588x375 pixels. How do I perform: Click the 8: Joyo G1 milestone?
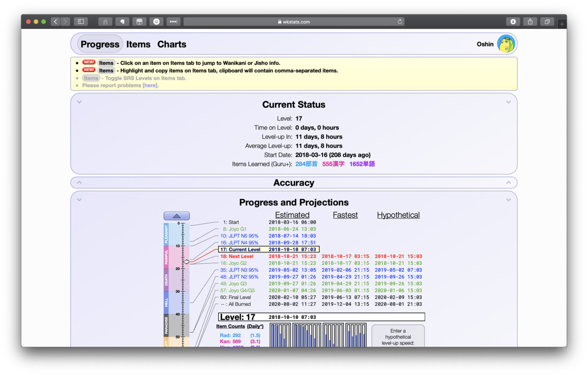pyautogui.click(x=235, y=229)
